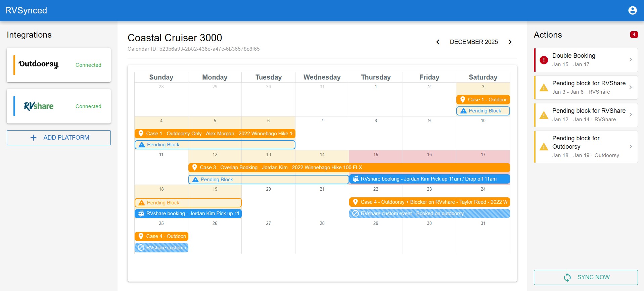Go to previous month using left chevron
The height and width of the screenshot is (291, 644).
438,42
